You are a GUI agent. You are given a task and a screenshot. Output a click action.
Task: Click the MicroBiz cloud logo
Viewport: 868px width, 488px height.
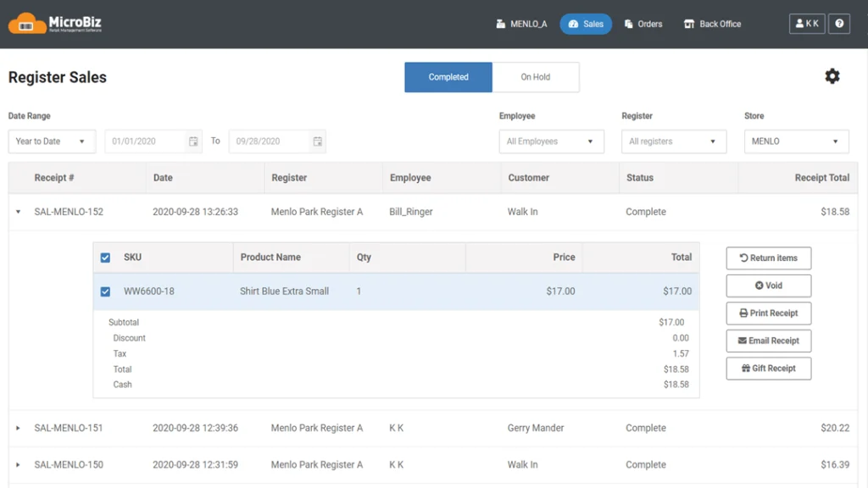tap(27, 23)
